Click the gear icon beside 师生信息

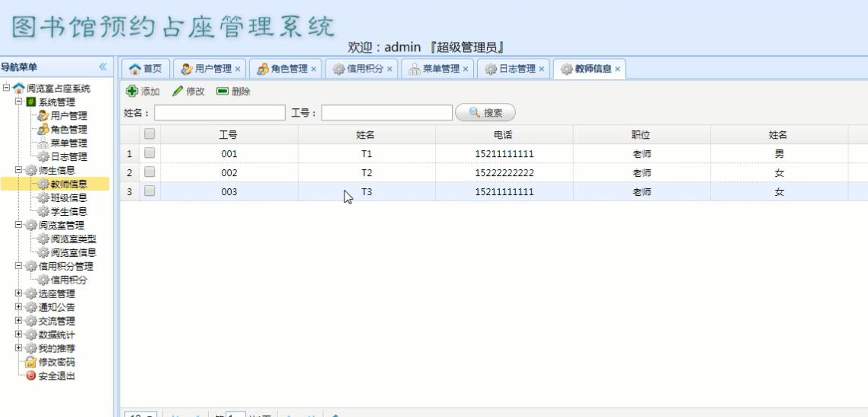tap(31, 171)
